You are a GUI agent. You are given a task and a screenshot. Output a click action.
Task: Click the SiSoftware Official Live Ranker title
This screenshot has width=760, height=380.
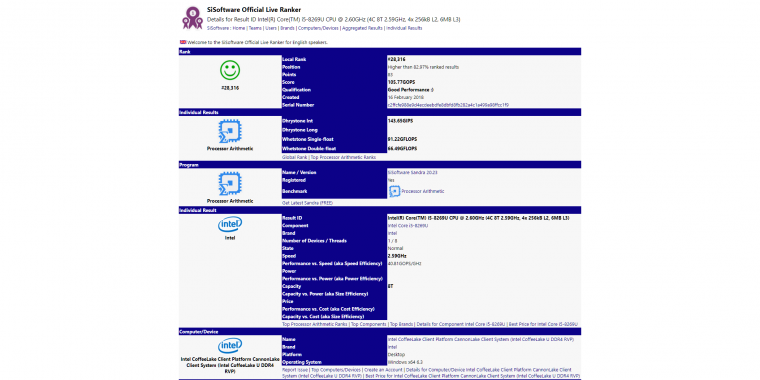tap(253, 10)
